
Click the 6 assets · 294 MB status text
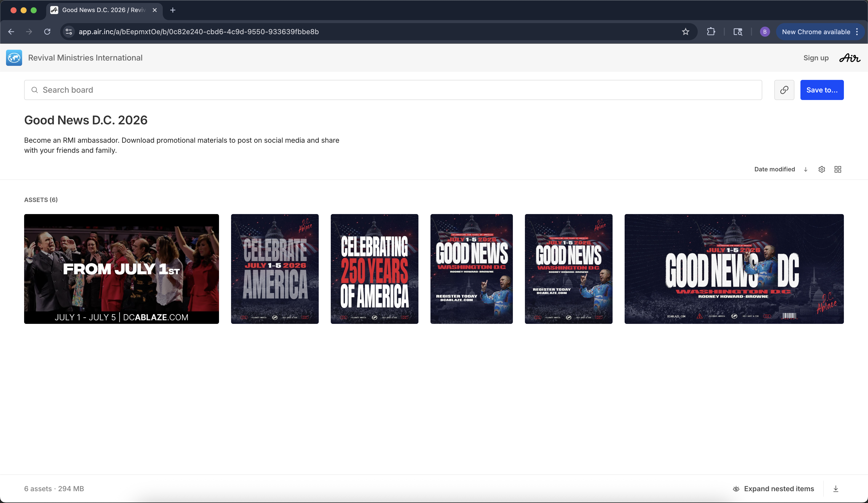pos(54,489)
